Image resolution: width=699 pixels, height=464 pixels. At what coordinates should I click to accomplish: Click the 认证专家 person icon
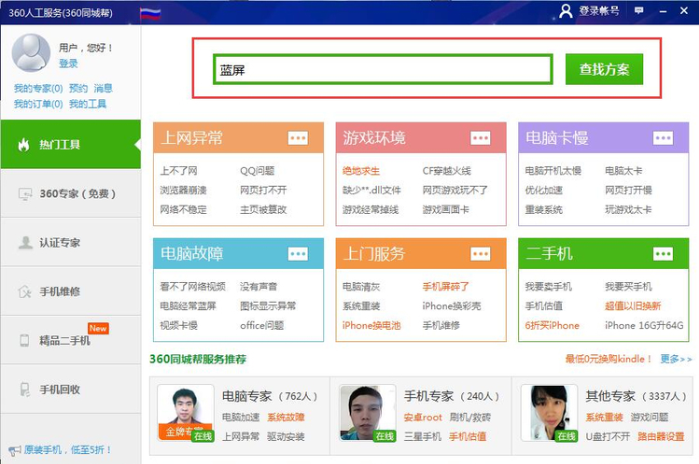(25, 242)
